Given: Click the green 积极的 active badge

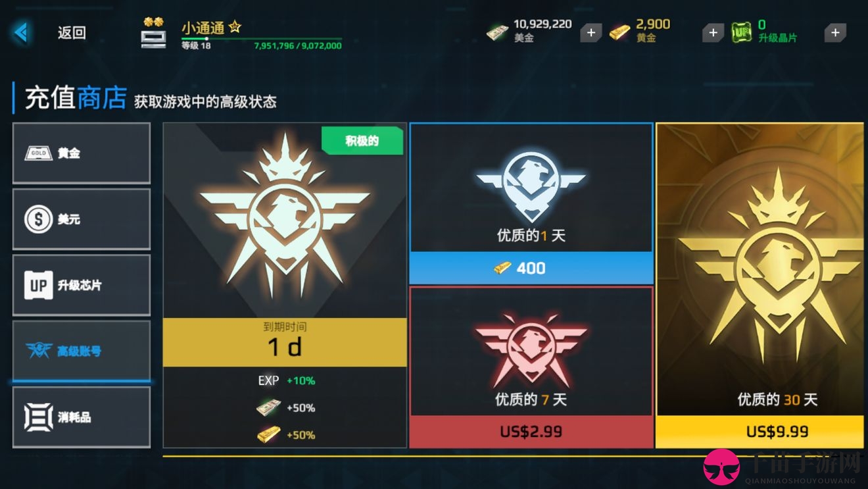Looking at the screenshot, I should click(362, 140).
